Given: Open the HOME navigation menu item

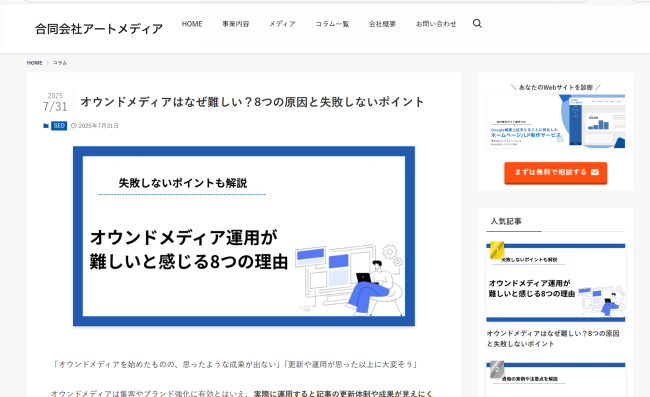Looking at the screenshot, I should click(x=192, y=24).
